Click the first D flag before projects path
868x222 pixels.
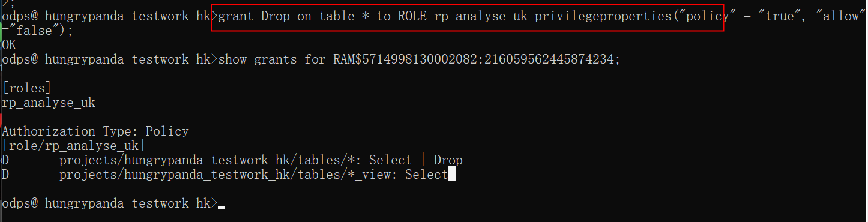click(5, 160)
